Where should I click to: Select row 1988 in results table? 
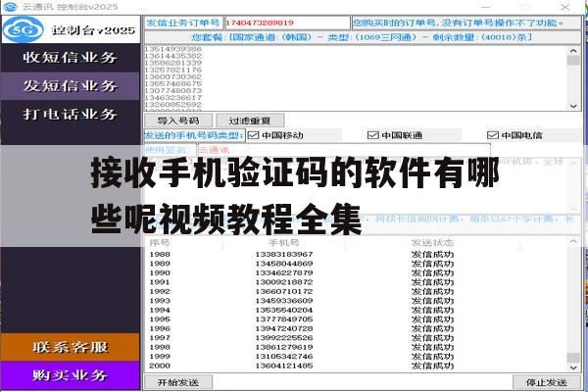[x=357, y=255]
